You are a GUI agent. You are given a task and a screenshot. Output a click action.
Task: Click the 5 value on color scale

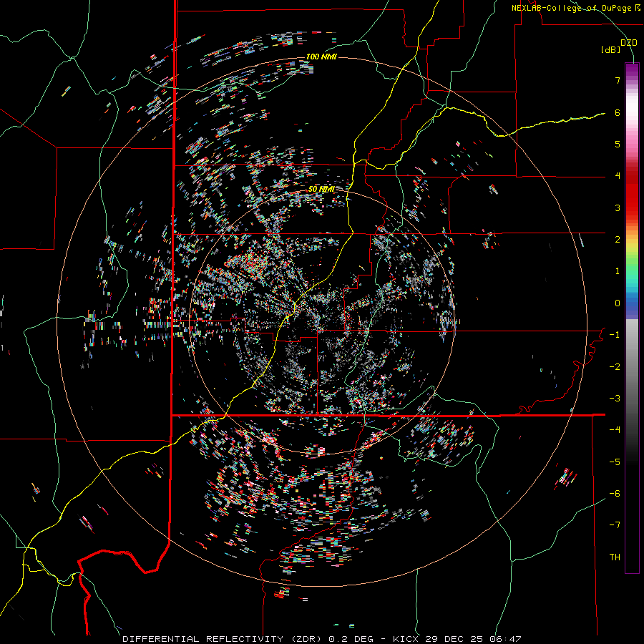pyautogui.click(x=618, y=144)
